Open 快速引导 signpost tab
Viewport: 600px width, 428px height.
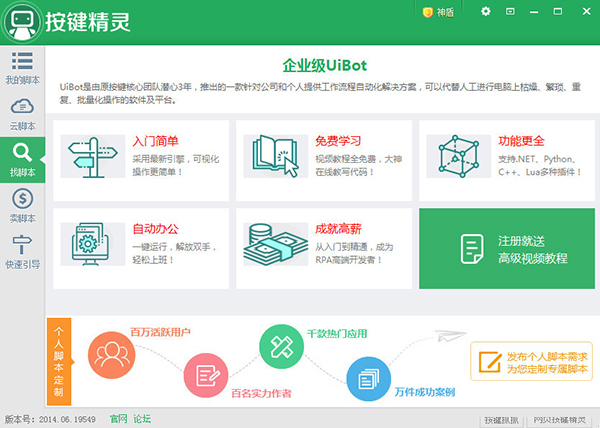coord(22,252)
